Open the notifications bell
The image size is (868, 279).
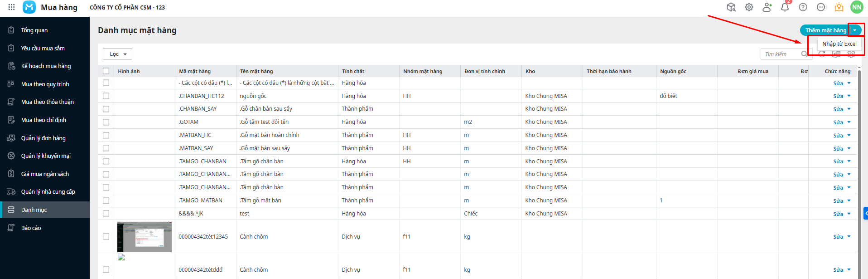coord(785,7)
